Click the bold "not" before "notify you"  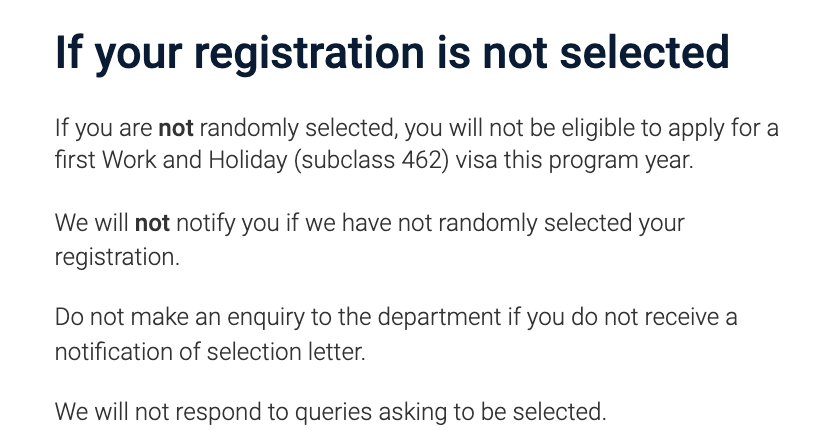coord(152,223)
